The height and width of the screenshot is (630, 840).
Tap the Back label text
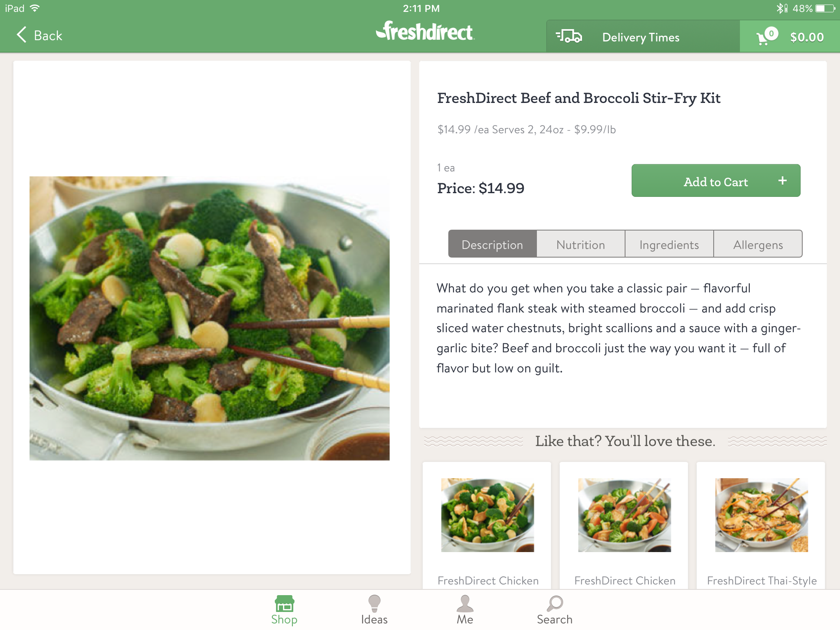[48, 36]
